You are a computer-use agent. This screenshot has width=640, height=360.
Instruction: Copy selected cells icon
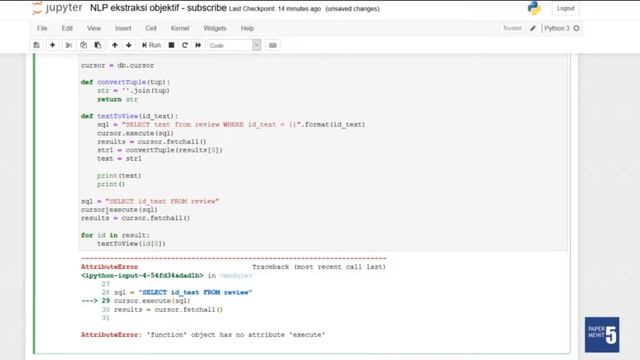click(83, 45)
